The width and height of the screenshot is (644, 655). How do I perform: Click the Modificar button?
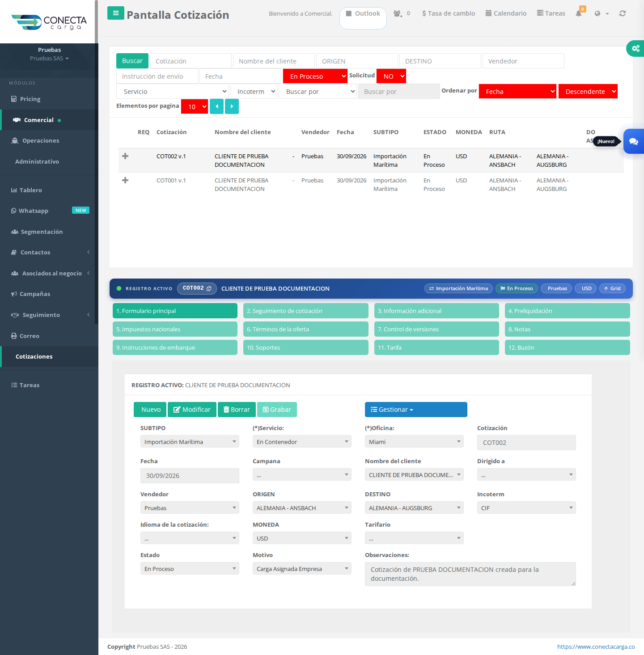click(192, 410)
